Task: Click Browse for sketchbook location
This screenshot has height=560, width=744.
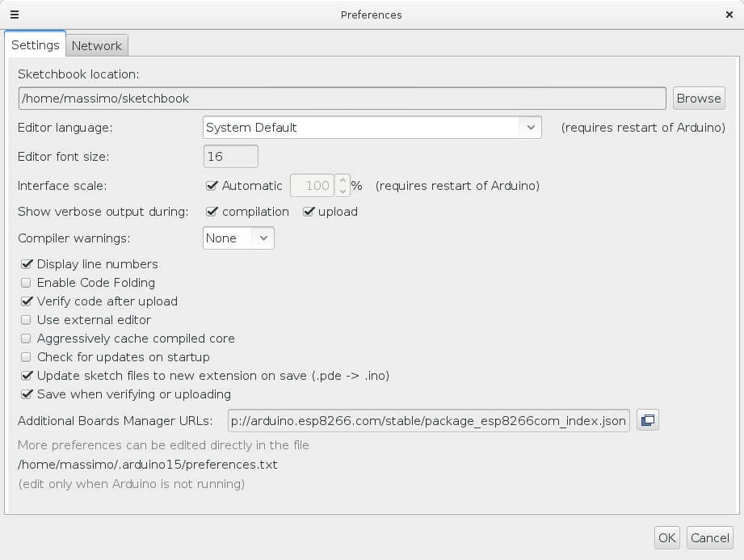Action: 698,99
